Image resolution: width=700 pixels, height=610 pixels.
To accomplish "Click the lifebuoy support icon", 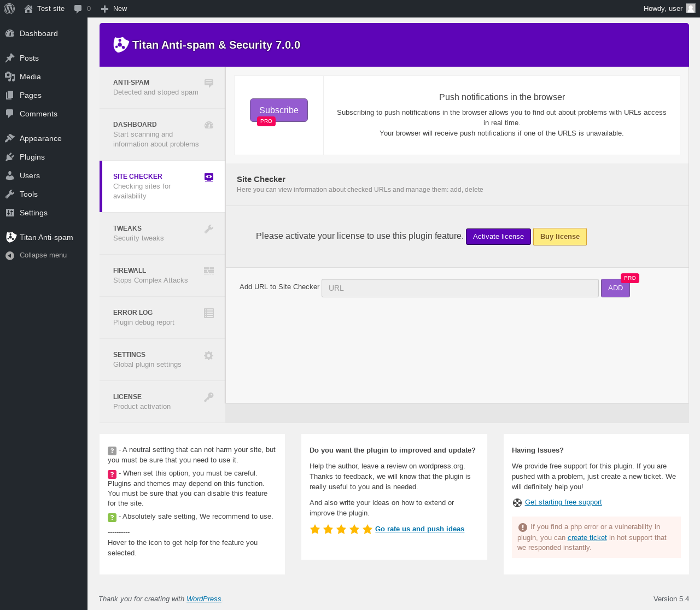I will [x=517, y=503].
